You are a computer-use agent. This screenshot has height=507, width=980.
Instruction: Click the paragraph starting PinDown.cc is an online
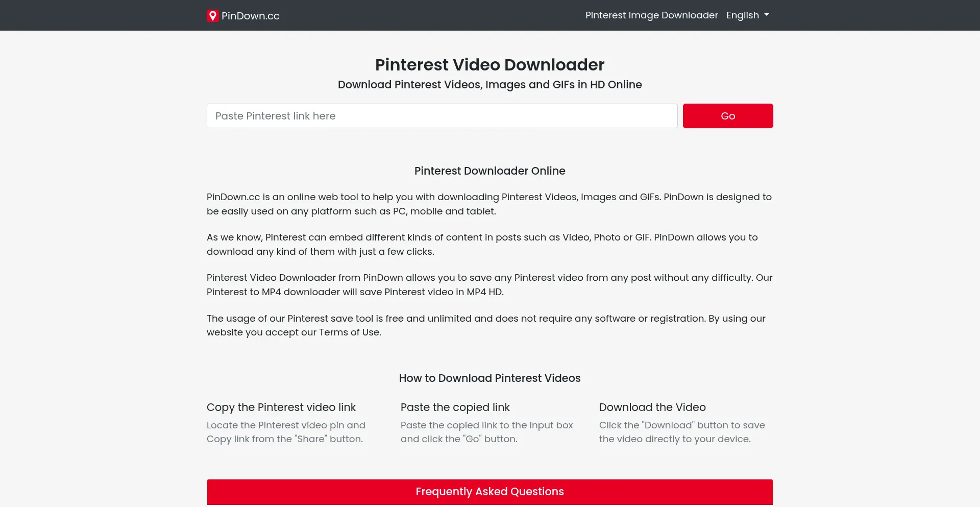[488, 204]
